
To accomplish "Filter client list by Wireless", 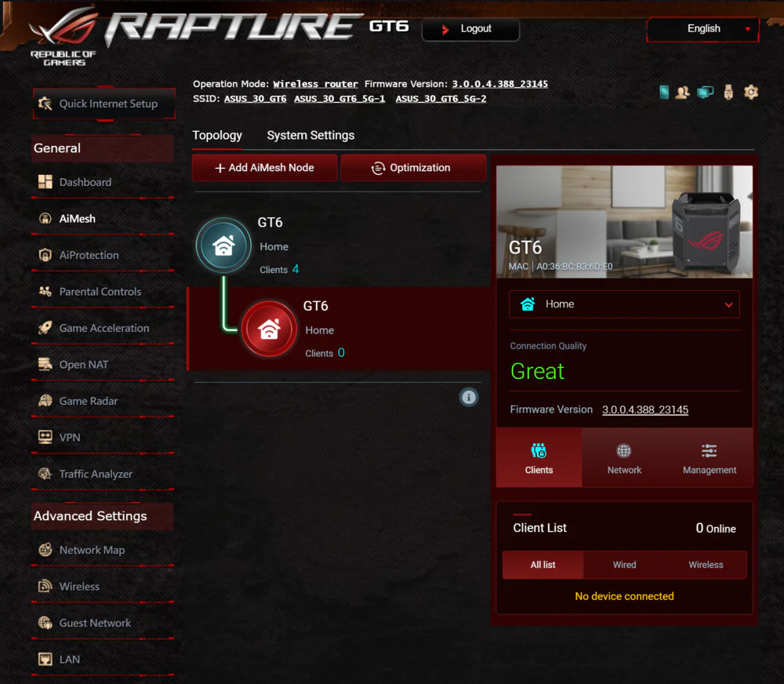I will click(706, 565).
